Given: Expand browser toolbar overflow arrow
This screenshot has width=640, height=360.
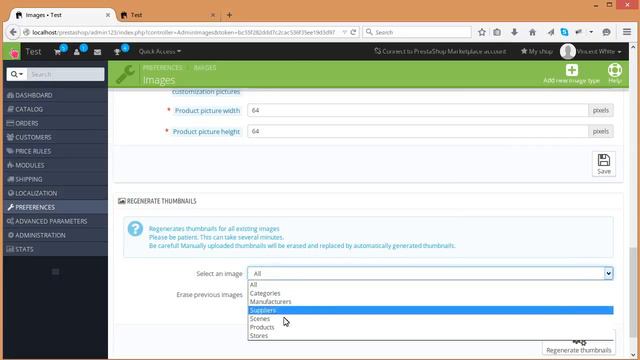Looking at the screenshot, I should pyautogui.click(x=591, y=32).
